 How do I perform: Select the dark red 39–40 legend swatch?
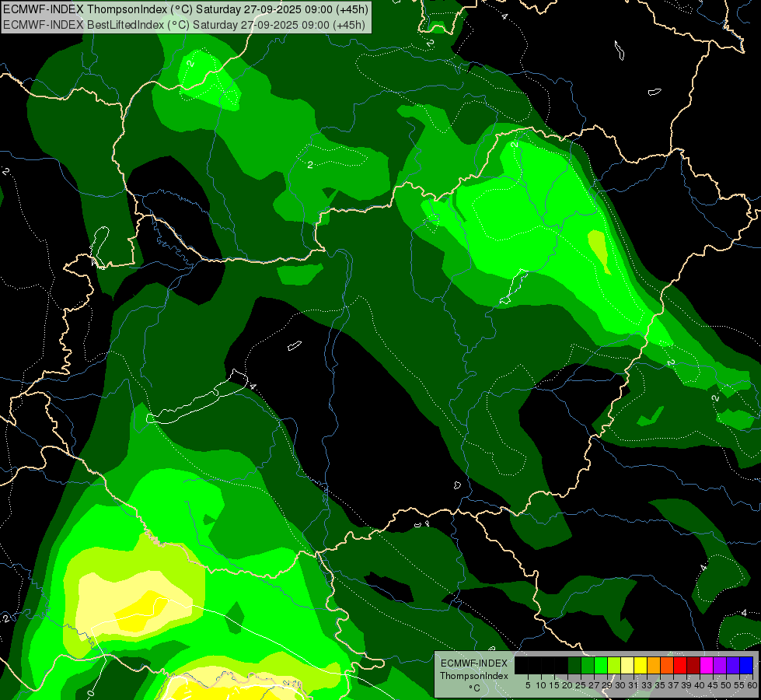693,665
